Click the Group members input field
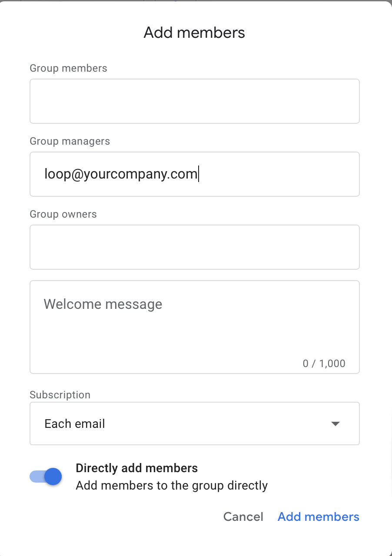The height and width of the screenshot is (556, 392). pyautogui.click(x=194, y=101)
